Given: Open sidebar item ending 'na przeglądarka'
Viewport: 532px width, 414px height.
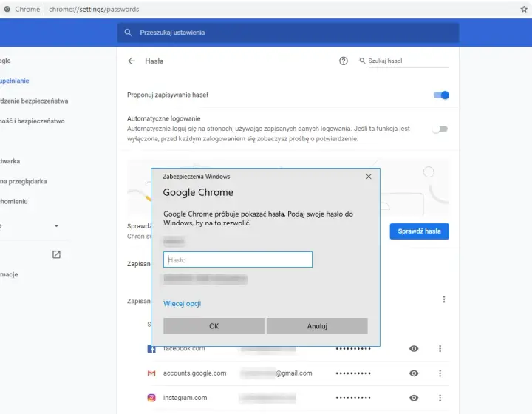Looking at the screenshot, I should pyautogui.click(x=24, y=181).
